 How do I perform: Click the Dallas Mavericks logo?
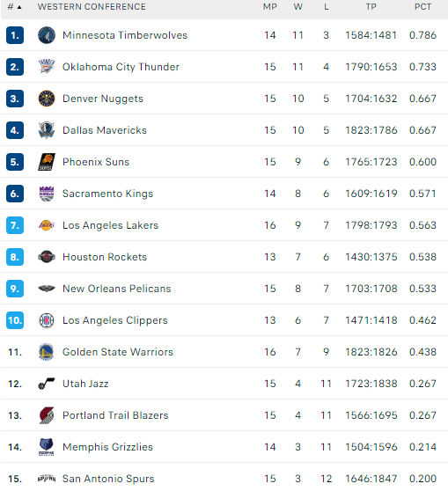[47, 130]
